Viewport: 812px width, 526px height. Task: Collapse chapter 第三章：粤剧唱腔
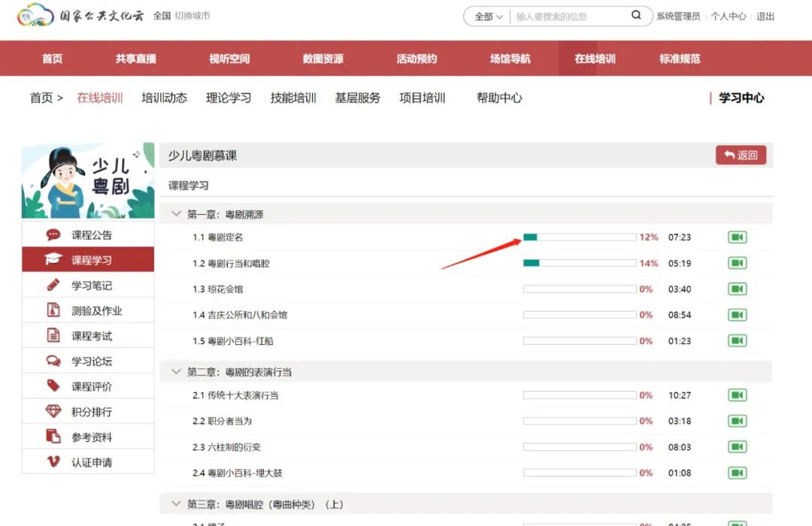point(176,503)
